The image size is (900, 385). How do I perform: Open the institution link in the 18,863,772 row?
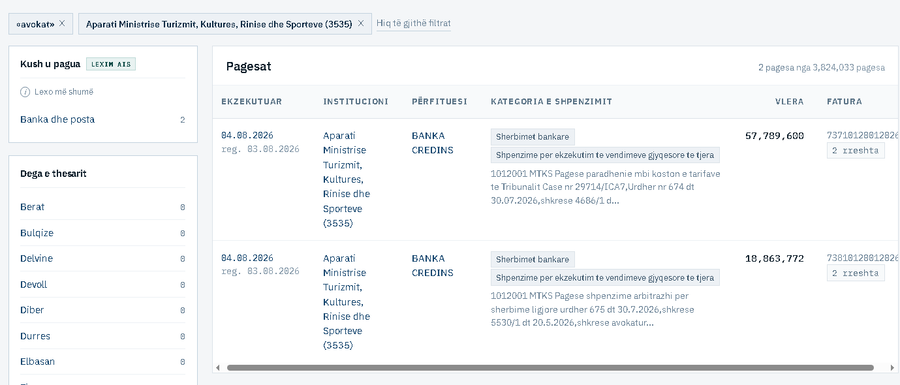pyautogui.click(x=346, y=302)
